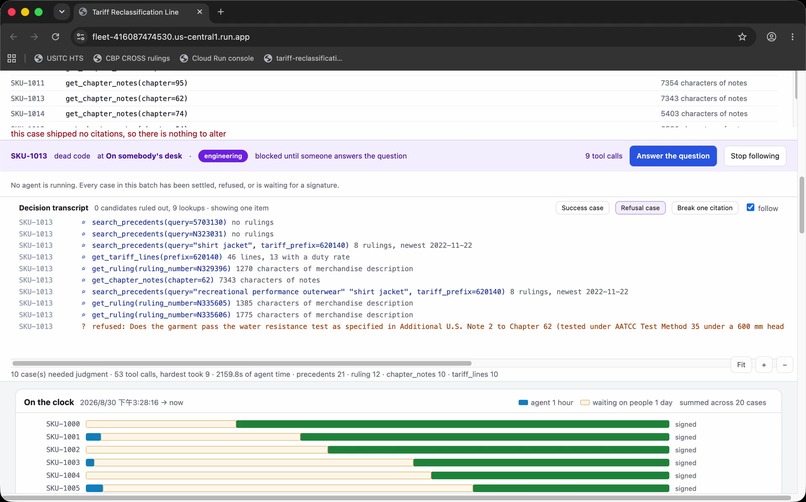
Task: Click the SKU-1000 green timeline bar
Action: click(x=452, y=424)
